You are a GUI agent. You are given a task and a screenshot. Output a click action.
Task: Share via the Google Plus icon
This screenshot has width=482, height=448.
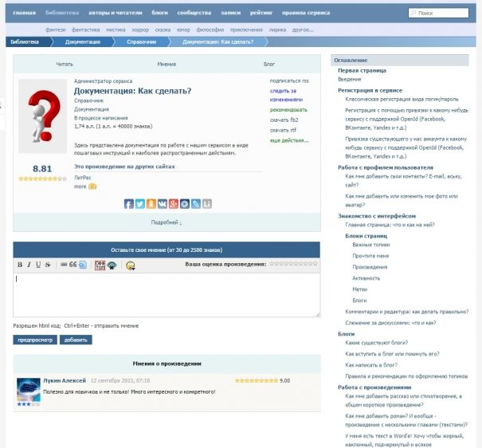[174, 204]
